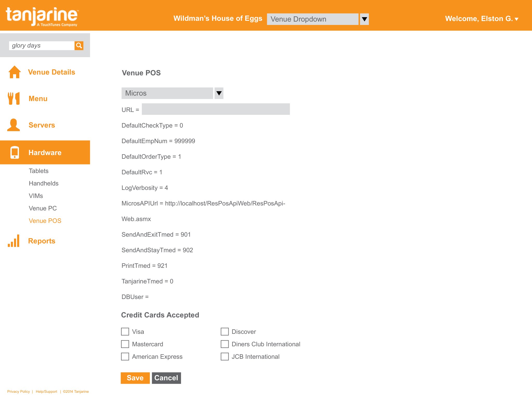Enable the American Express checkbox
This screenshot has width=532, height=399.
(125, 357)
